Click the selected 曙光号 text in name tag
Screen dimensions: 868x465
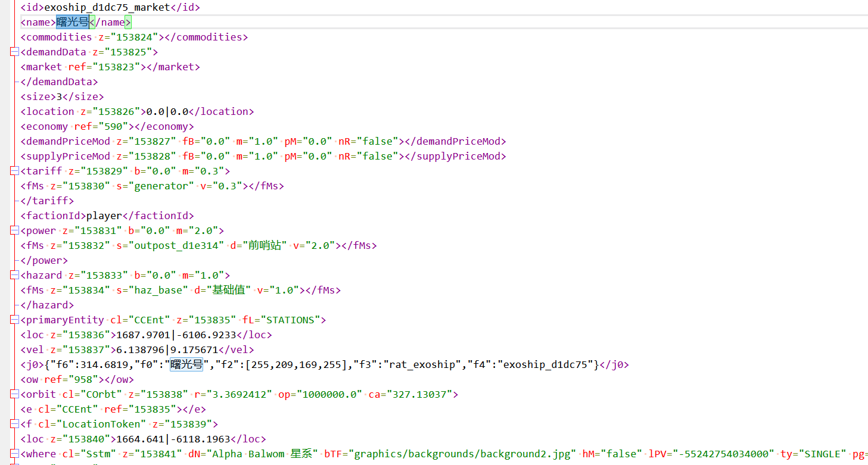[73, 23]
